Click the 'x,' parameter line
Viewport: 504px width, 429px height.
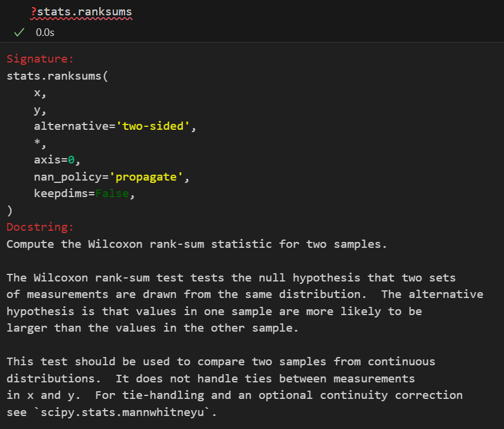point(40,93)
